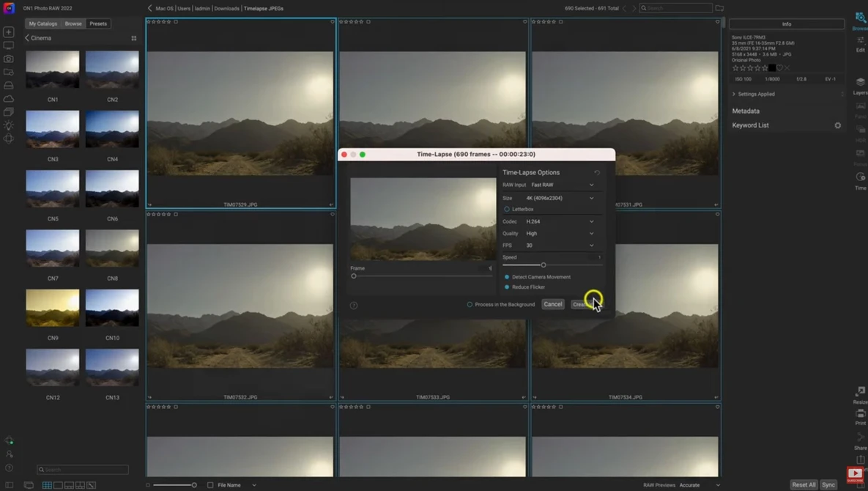Open the Metadata section
Image resolution: width=868 pixels, height=491 pixels.
pos(746,111)
